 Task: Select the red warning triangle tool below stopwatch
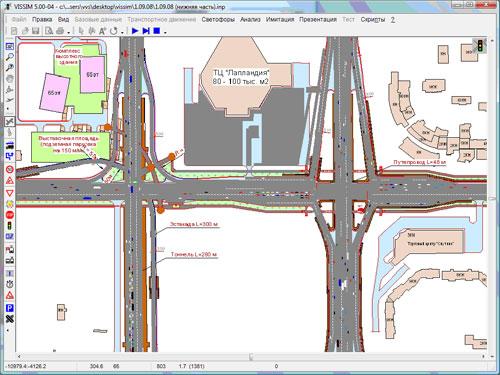click(x=10, y=295)
